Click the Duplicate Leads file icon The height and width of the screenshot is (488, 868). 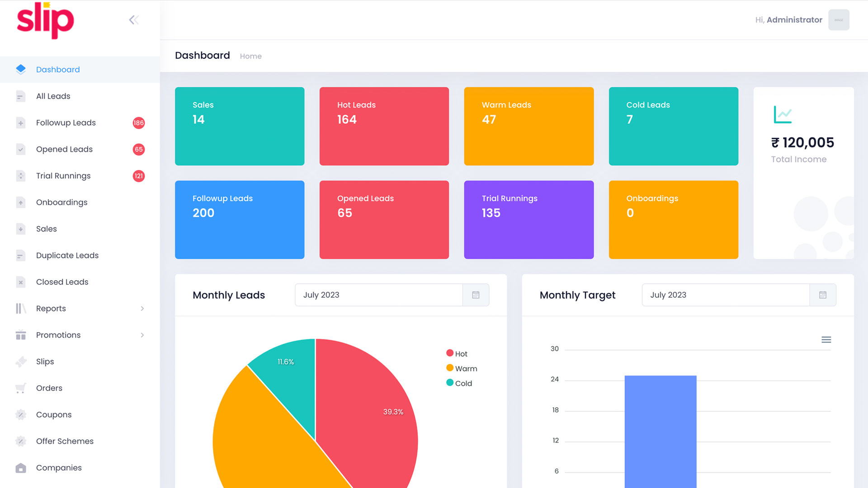[21, 255]
